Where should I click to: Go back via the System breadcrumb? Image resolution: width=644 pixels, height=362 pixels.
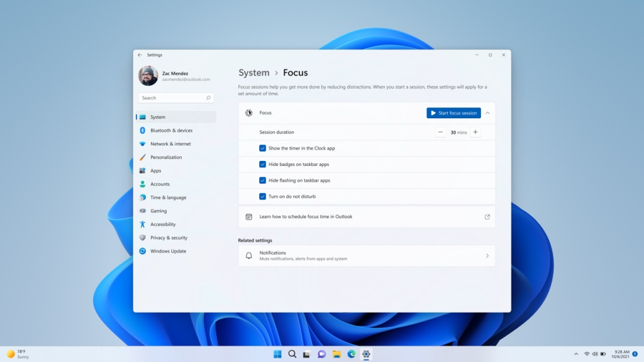point(253,73)
